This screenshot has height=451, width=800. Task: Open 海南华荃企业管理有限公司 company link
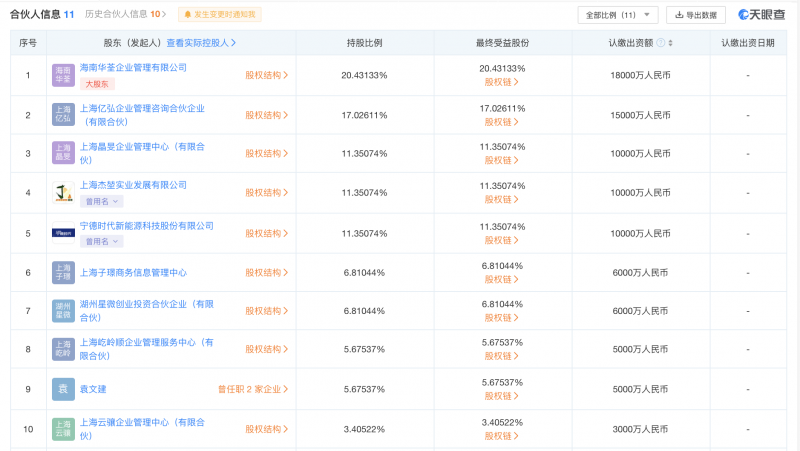coord(133,67)
